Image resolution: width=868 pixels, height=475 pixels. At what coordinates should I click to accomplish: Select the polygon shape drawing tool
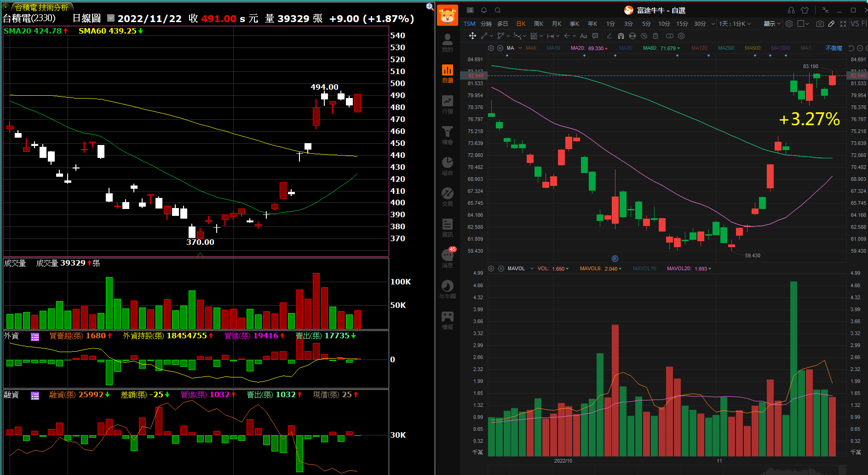pos(501,36)
